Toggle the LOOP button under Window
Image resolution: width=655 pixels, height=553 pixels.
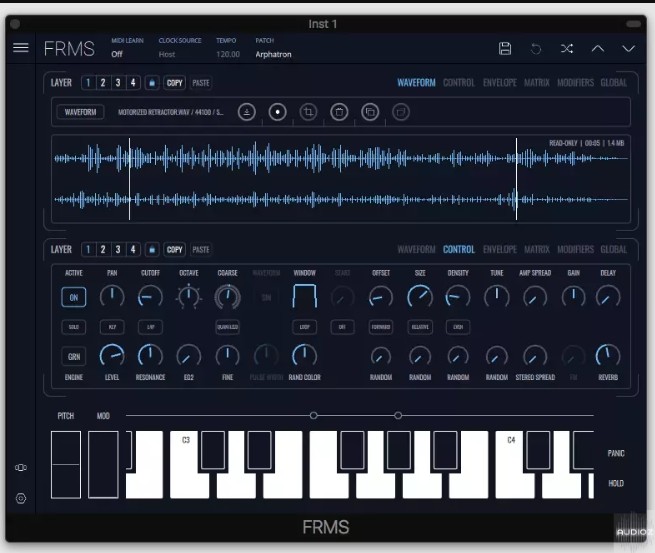[x=305, y=327]
